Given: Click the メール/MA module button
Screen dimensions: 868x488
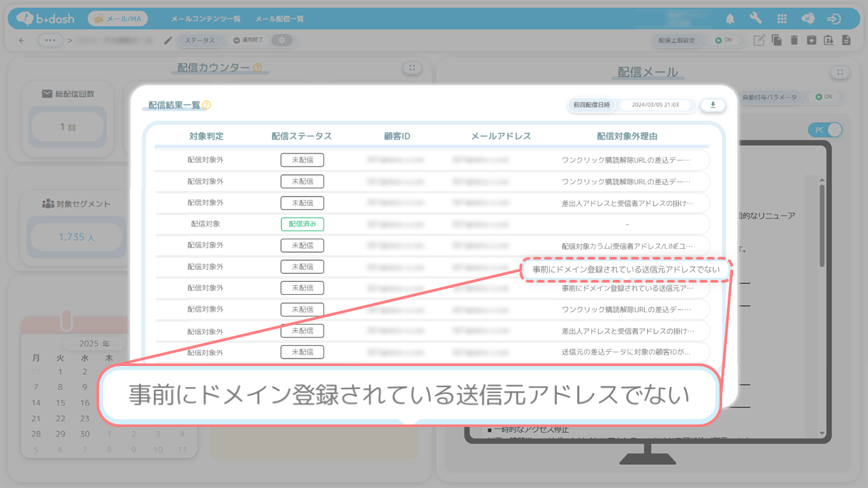Looking at the screenshot, I should click(x=117, y=19).
